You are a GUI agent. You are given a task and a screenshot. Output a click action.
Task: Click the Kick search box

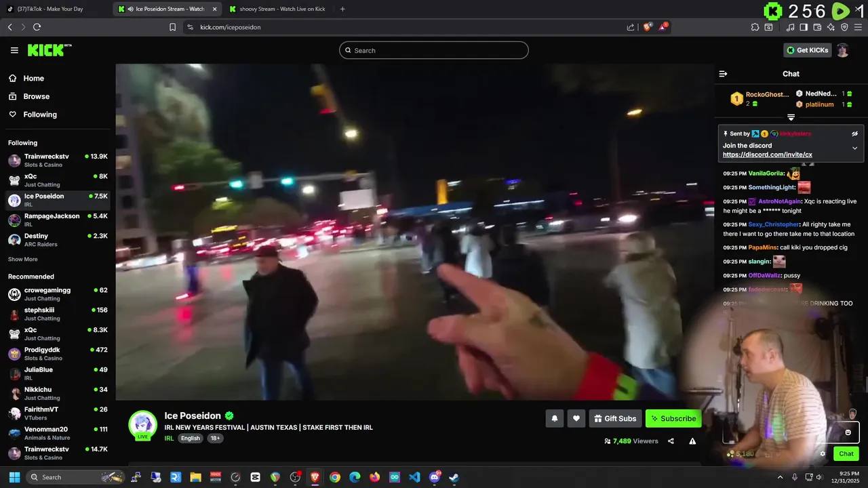click(434, 50)
